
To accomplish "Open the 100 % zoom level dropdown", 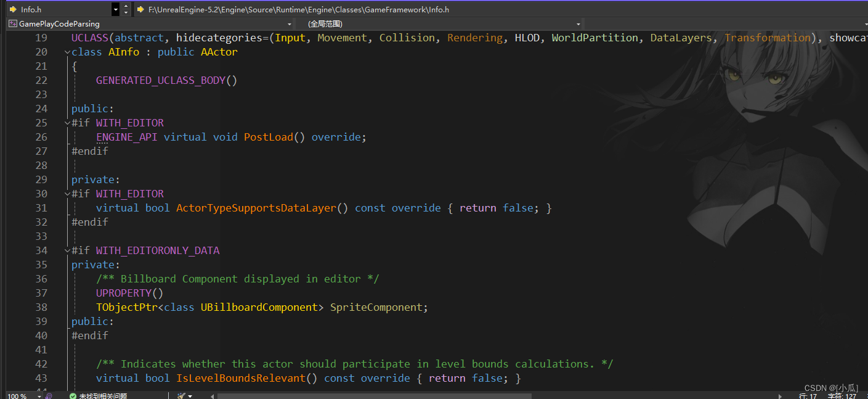I will 39,396.
